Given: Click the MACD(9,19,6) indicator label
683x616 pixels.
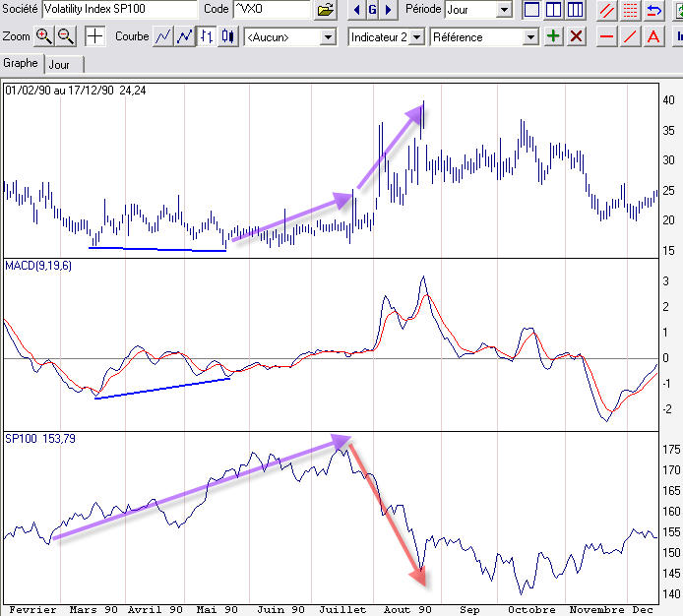Looking at the screenshot, I should click(x=38, y=266).
